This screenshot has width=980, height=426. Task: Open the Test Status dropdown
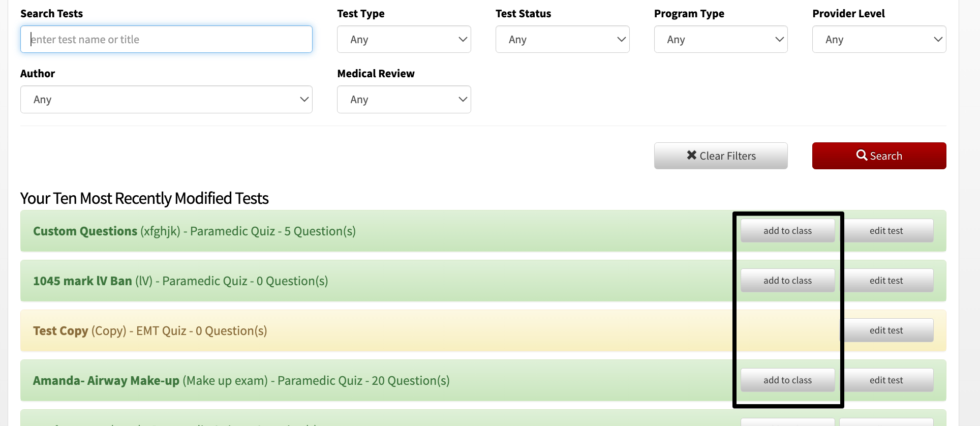pyautogui.click(x=563, y=39)
